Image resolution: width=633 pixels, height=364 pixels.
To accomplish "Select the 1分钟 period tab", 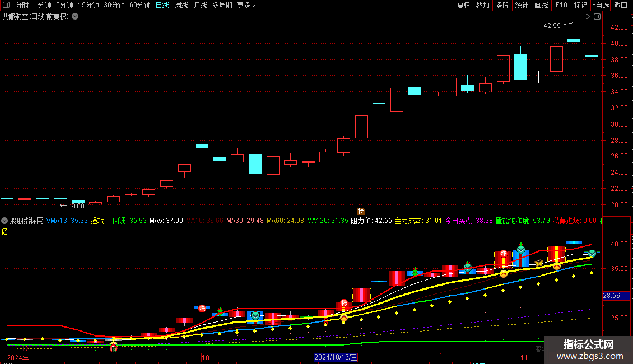I will (43, 5).
